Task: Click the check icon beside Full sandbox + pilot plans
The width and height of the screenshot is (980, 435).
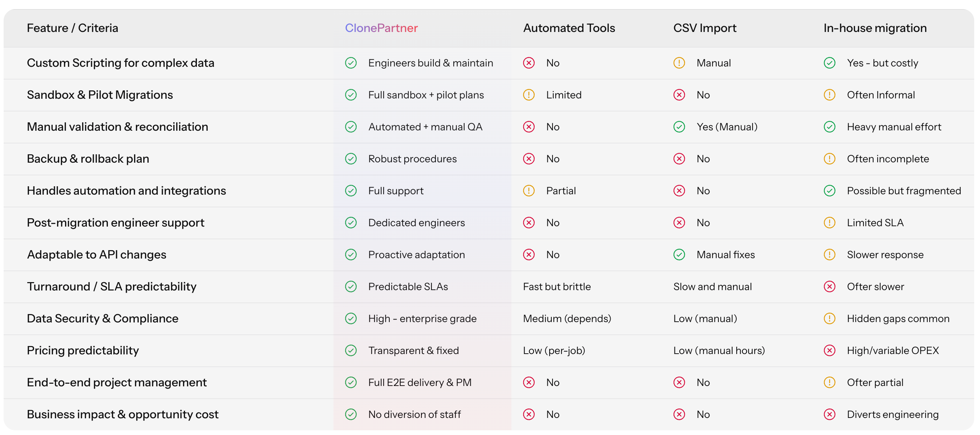Action: [351, 95]
